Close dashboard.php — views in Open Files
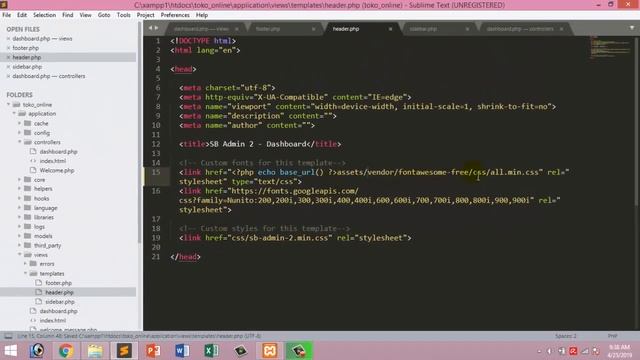The width and height of the screenshot is (640, 360). (8, 39)
